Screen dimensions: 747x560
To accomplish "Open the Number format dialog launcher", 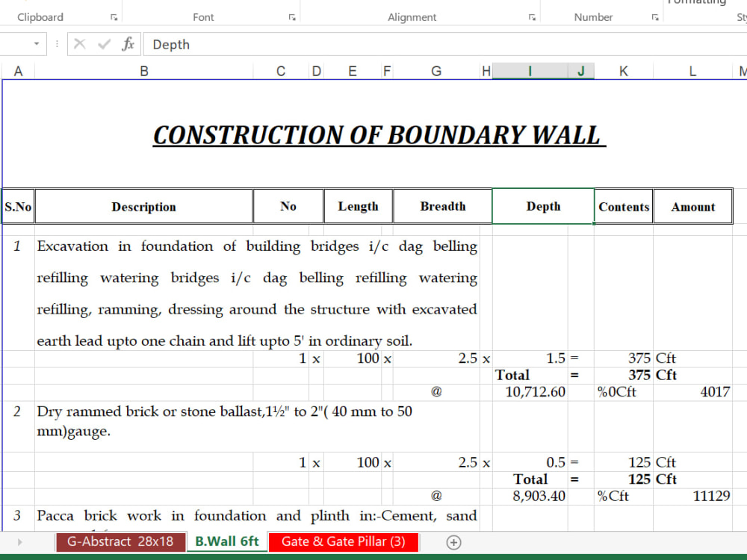I will tap(655, 18).
